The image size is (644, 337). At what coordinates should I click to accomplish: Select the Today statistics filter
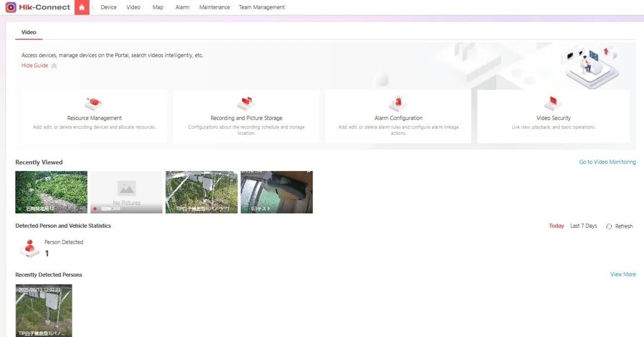(x=556, y=226)
